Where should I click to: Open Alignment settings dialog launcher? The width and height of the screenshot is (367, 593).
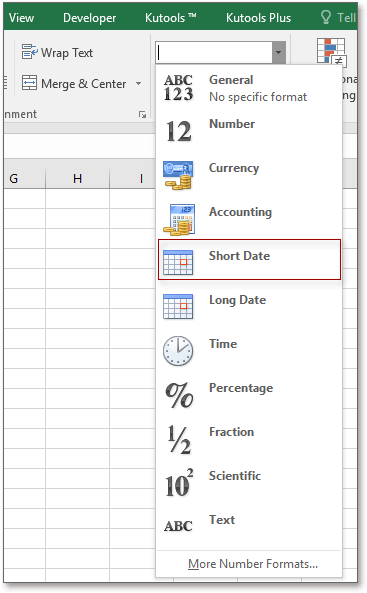point(142,115)
